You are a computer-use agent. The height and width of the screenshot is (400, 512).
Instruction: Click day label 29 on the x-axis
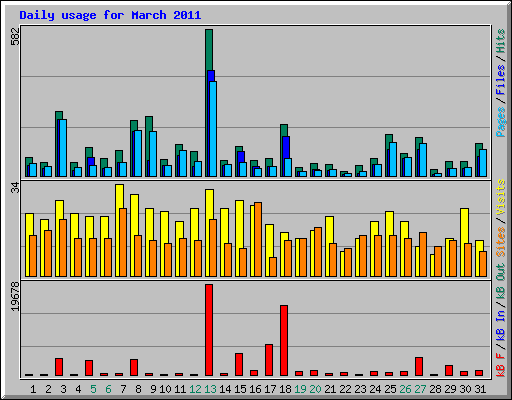click(450, 389)
